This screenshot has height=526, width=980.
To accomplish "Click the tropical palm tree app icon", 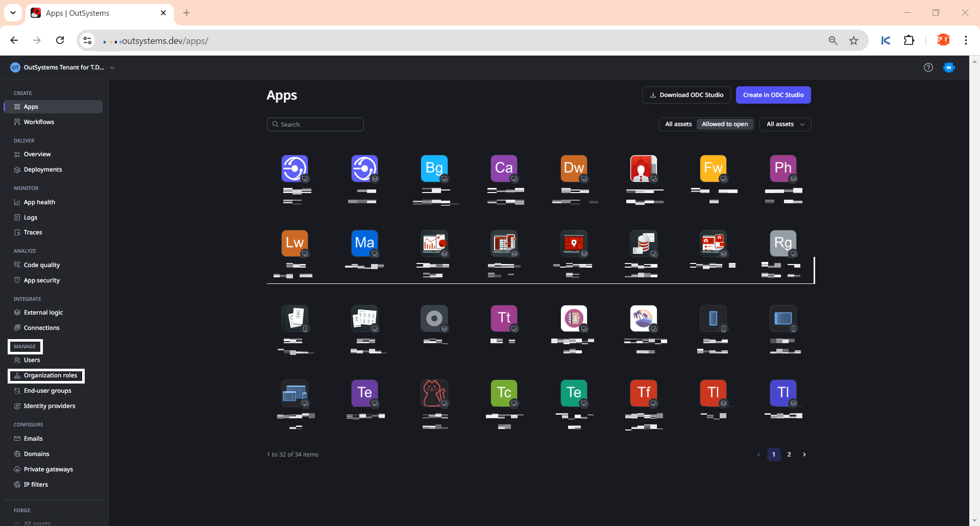I will click(x=643, y=318).
